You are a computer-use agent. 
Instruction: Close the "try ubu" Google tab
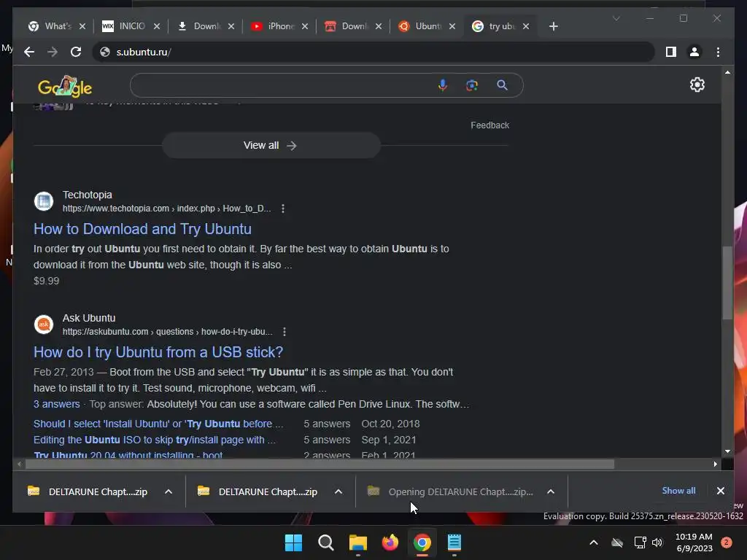coord(526,26)
